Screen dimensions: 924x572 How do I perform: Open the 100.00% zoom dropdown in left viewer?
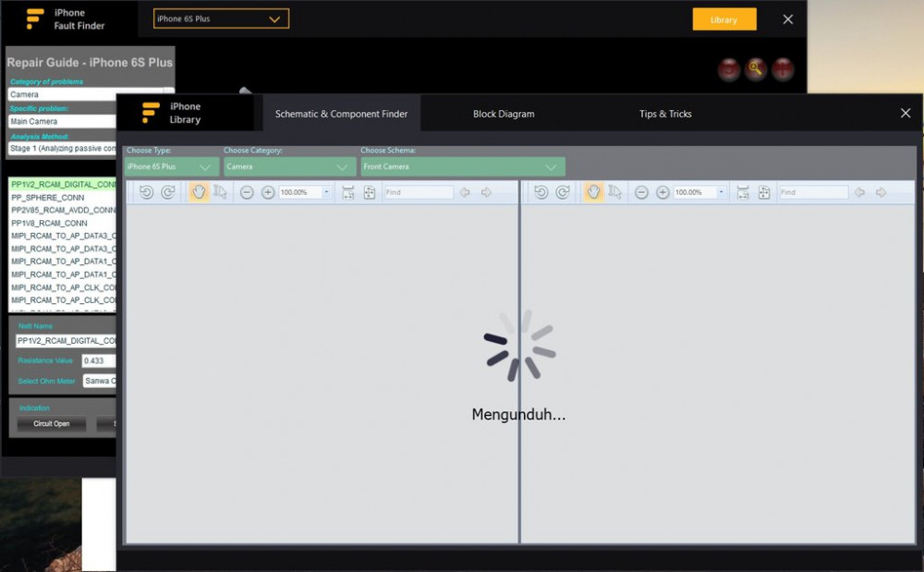tap(326, 192)
